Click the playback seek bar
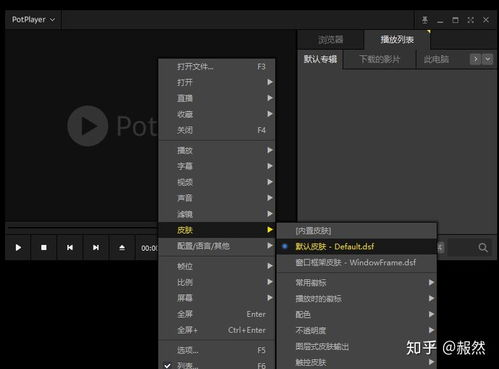This screenshot has width=499, height=369. (82, 228)
